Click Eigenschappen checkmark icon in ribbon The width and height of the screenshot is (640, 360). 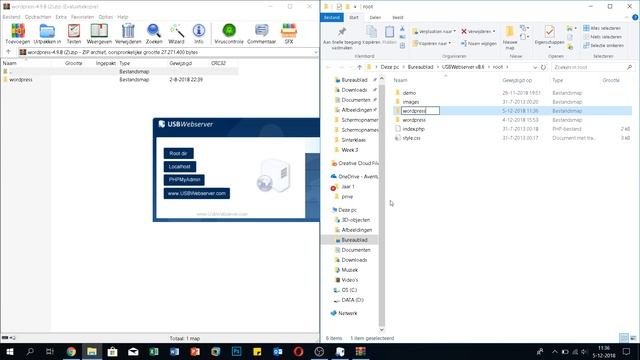pos(549,32)
